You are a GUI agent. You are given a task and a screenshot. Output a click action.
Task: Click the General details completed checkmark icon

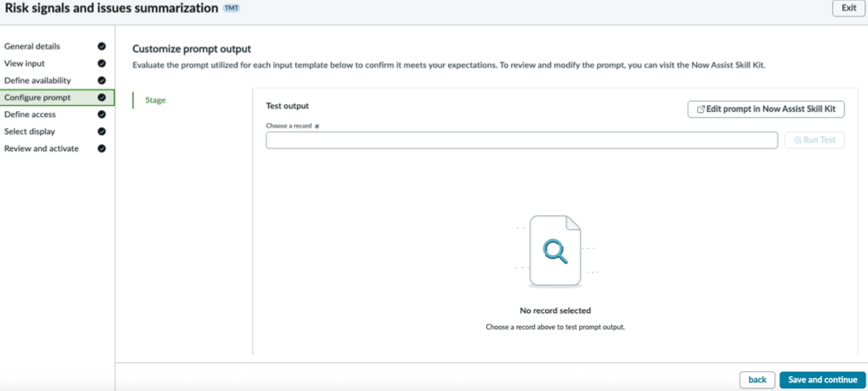(102, 47)
